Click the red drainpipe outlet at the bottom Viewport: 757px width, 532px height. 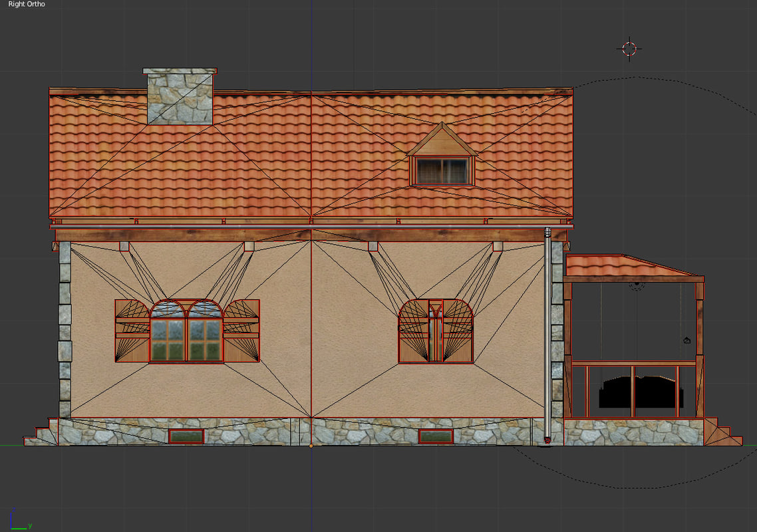pos(547,440)
